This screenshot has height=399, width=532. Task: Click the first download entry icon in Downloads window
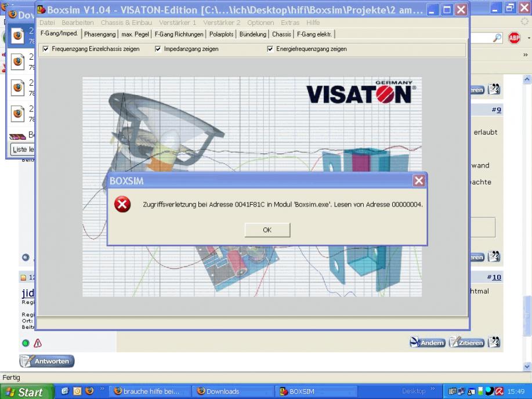tap(17, 35)
